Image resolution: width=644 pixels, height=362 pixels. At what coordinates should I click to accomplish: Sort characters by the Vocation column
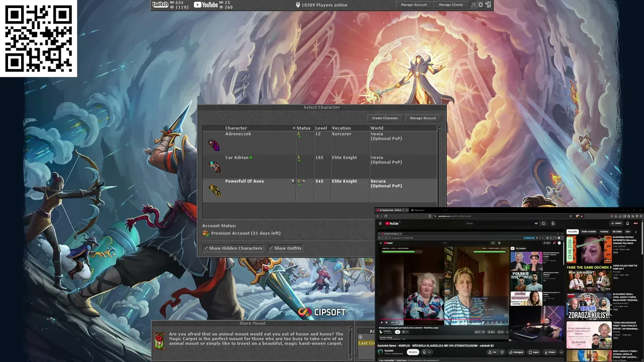point(350,128)
